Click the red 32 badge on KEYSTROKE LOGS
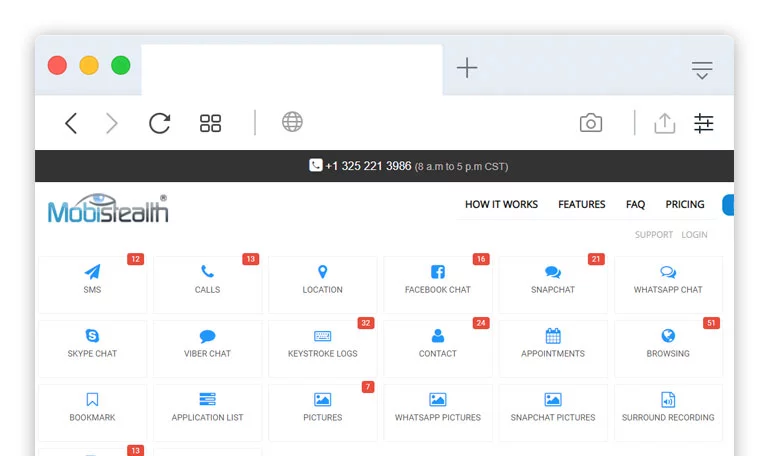The height and width of the screenshot is (456, 768). coord(366,323)
